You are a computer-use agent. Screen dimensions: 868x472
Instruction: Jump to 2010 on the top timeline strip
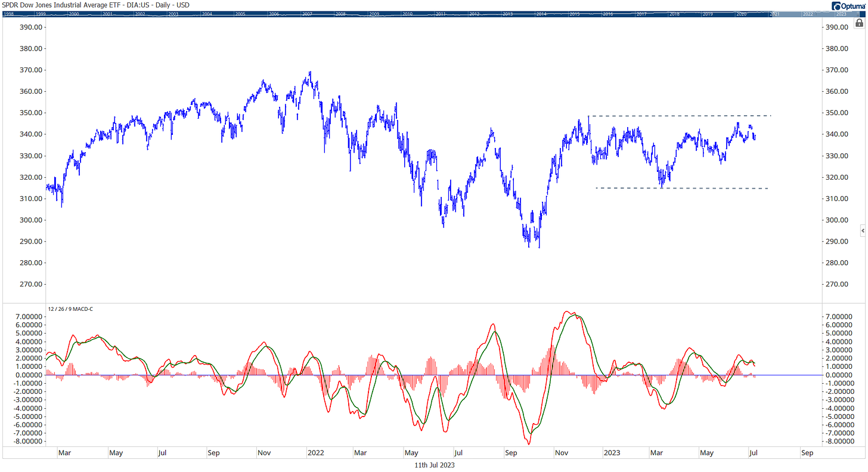point(408,11)
